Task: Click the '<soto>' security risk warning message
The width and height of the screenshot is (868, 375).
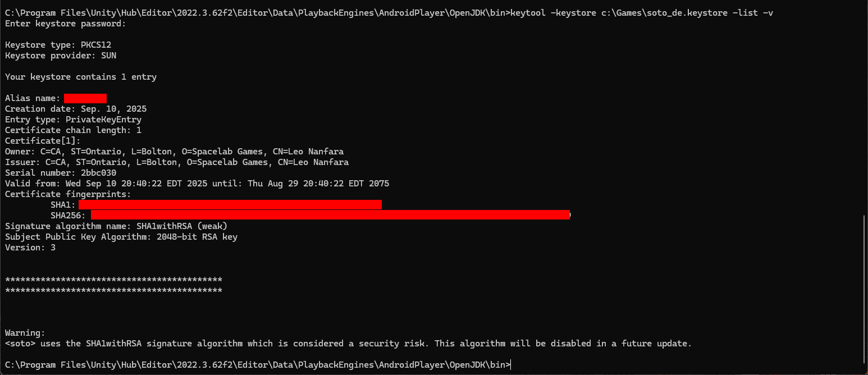Action: [x=348, y=344]
